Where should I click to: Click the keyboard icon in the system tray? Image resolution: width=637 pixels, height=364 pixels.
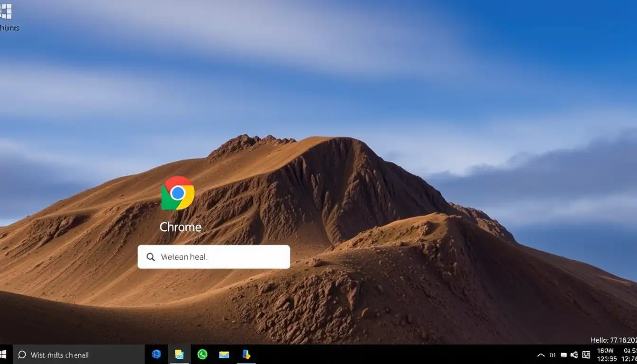coord(564,355)
